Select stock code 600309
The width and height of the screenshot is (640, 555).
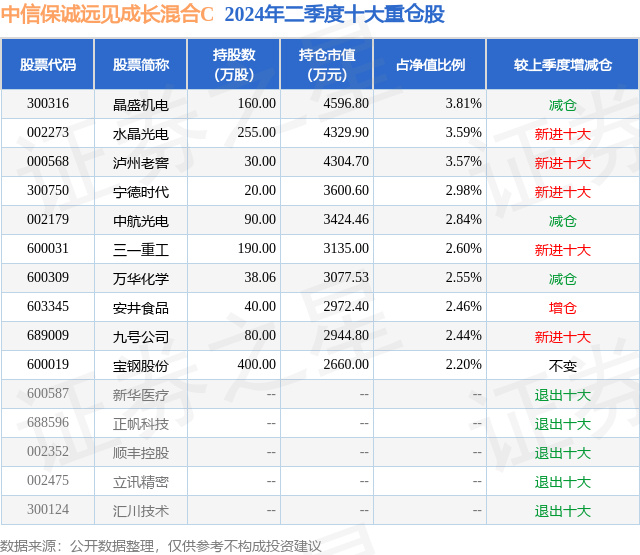pos(48,278)
